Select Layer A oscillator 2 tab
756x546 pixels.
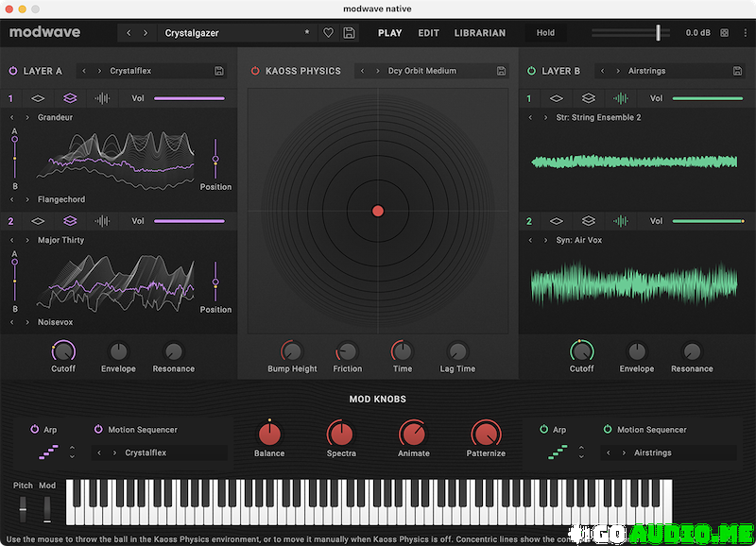(x=10, y=221)
